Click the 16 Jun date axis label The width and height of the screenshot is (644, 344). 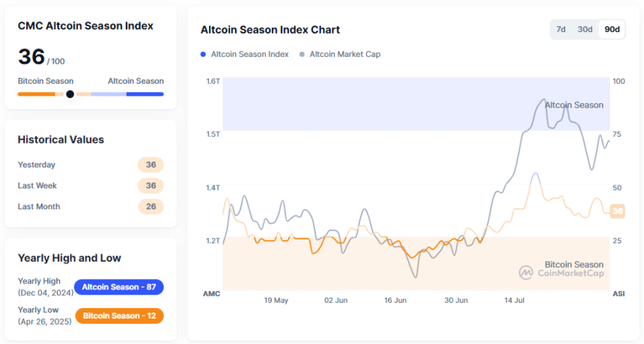pos(395,301)
